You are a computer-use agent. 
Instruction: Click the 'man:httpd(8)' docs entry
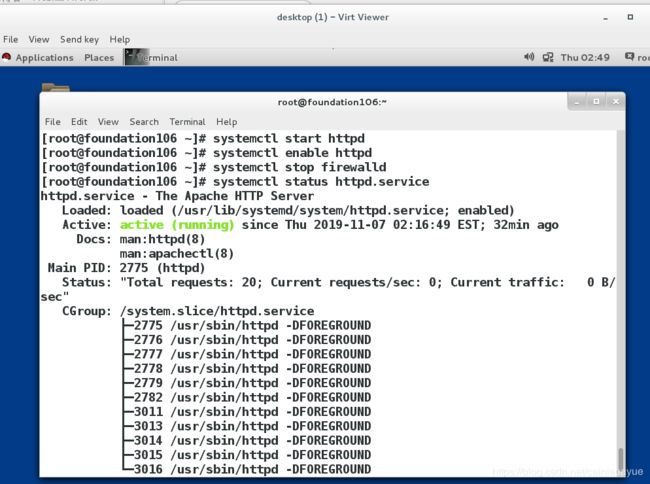click(162, 239)
